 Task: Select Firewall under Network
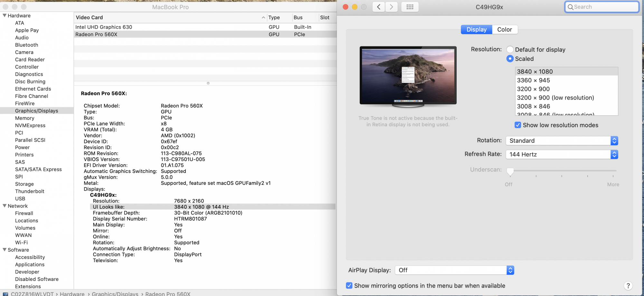(x=24, y=213)
